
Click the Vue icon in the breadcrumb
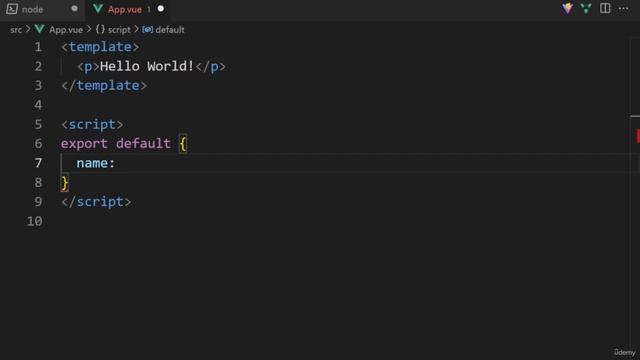[40, 29]
